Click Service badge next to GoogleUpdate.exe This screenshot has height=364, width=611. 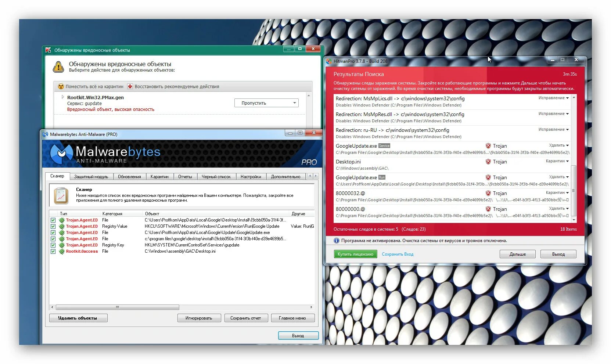384,146
